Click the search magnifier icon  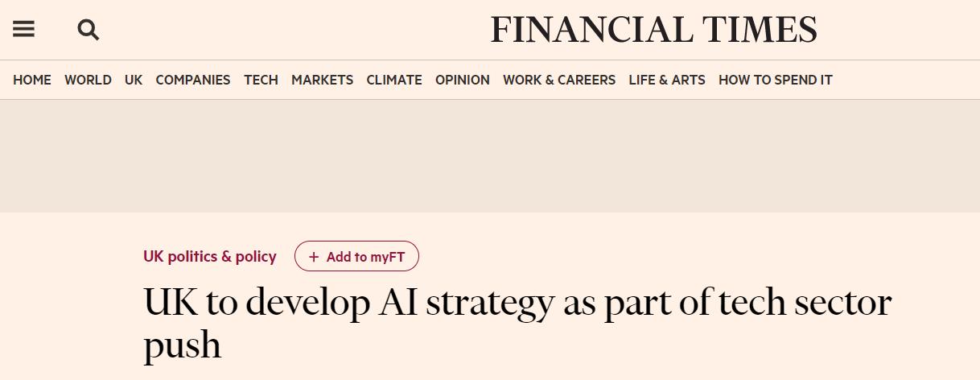88,30
